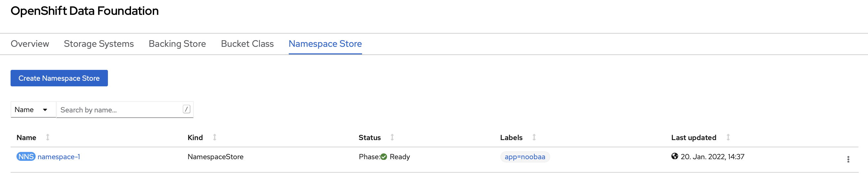Sort by Kind column arrow icon

point(215,137)
